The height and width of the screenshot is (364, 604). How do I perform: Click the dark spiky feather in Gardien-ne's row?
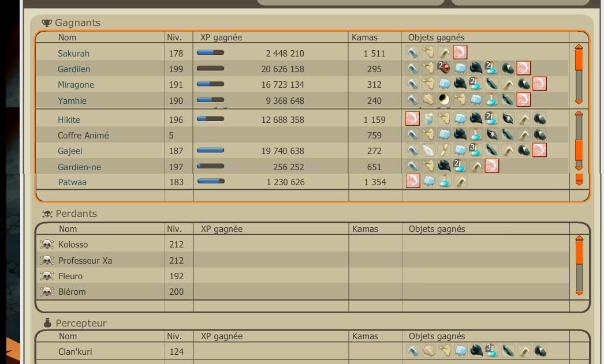[444, 166]
